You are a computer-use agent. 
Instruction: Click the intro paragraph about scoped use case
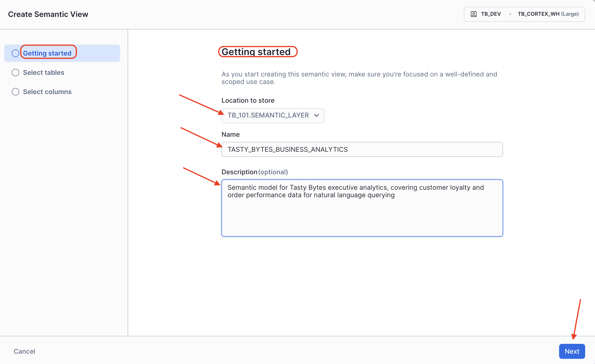(359, 78)
